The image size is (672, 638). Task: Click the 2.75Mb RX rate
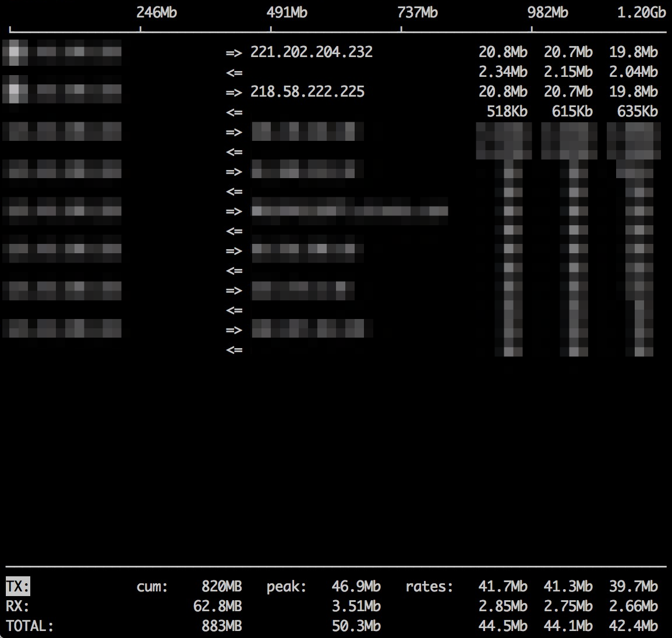[x=568, y=607]
